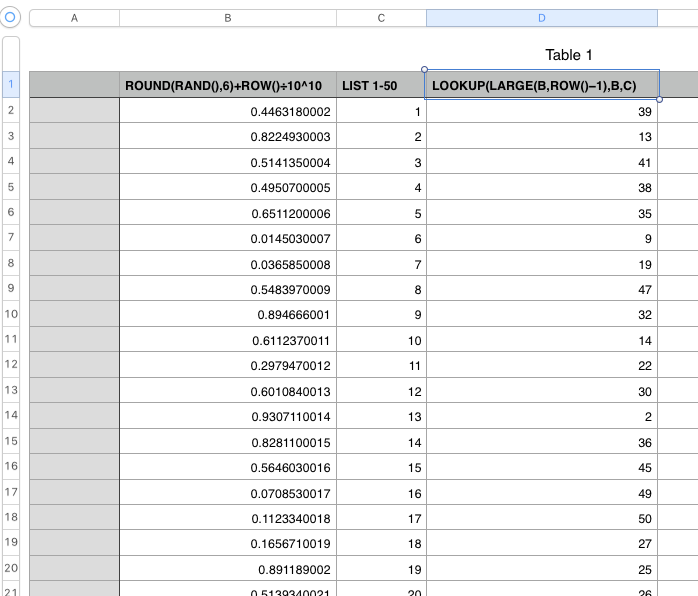Select column D cell showing 41
The height and width of the screenshot is (596, 698).
point(542,162)
